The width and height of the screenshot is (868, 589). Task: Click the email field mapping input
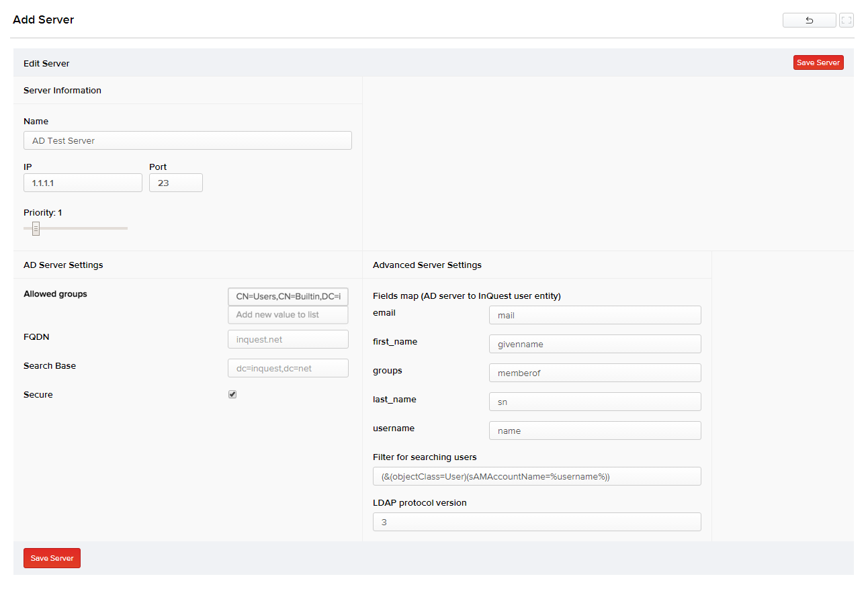click(x=595, y=315)
